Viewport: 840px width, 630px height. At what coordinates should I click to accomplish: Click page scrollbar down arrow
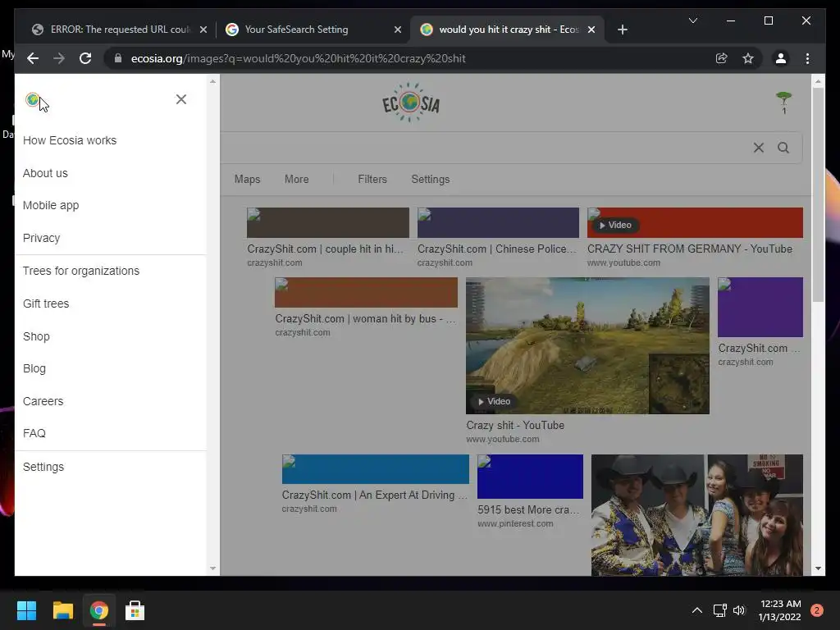pos(818,568)
